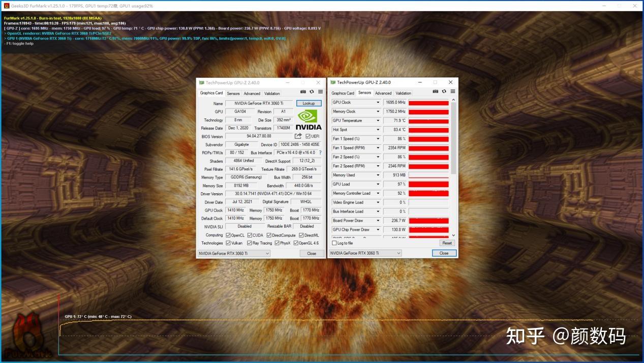Click the GPU-Z title icon of Sensors window
Screen dimensions: 644x363
[x=333, y=82]
